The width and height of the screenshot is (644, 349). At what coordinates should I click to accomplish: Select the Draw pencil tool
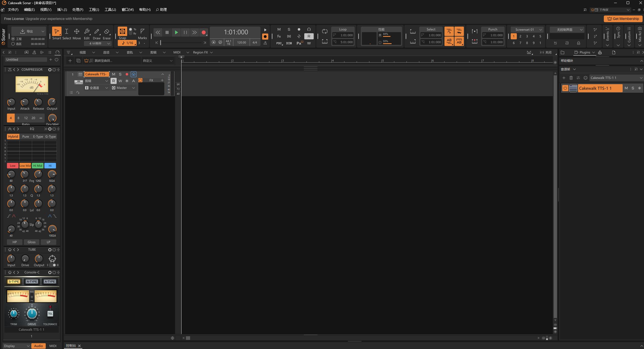[x=97, y=31]
